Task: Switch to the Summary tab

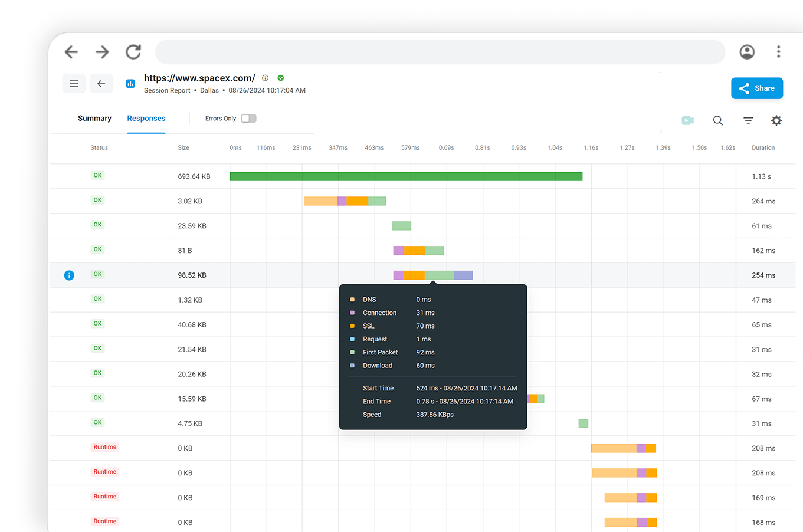Action: click(x=94, y=118)
